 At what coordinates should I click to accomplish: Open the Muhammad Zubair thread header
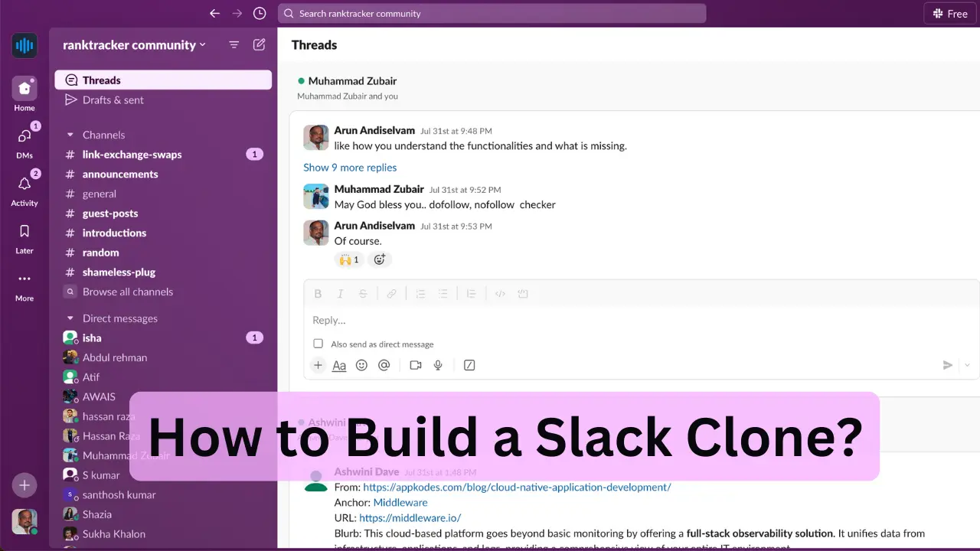352,81
